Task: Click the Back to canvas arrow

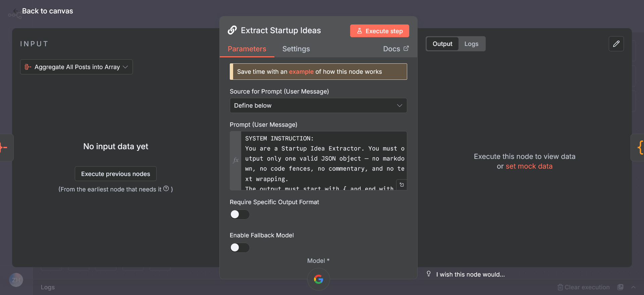Action: [15, 11]
